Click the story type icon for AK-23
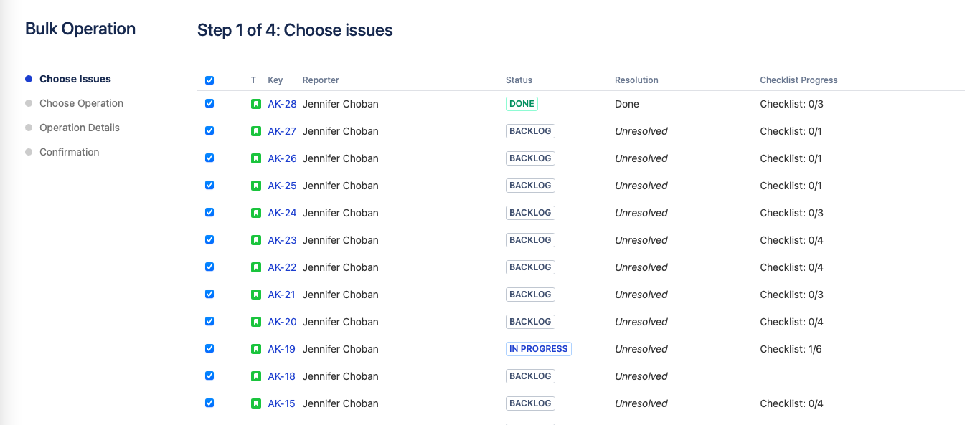The image size is (980, 425). tap(256, 240)
